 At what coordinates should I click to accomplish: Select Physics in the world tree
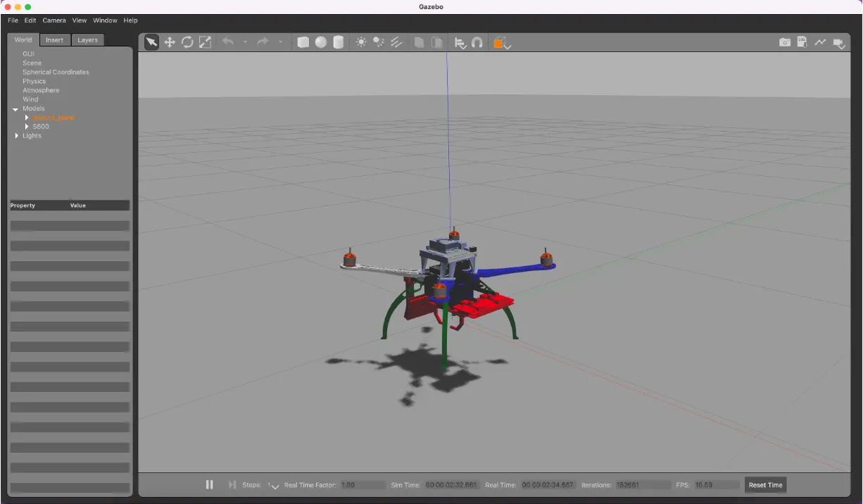[x=34, y=81]
